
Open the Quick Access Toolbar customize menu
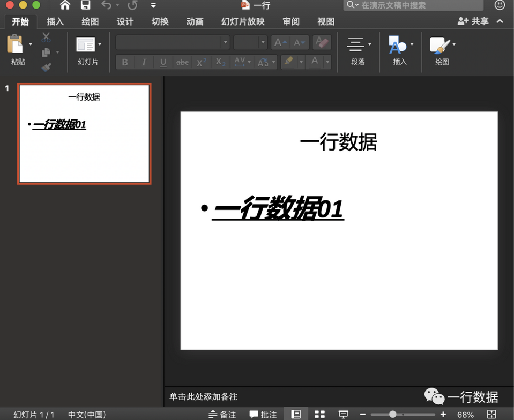coord(153,5)
